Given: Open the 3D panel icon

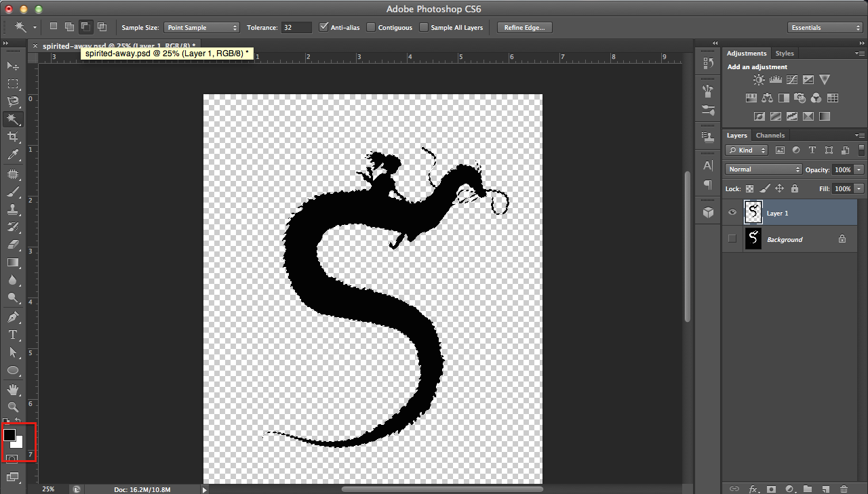Looking at the screenshot, I should click(708, 213).
